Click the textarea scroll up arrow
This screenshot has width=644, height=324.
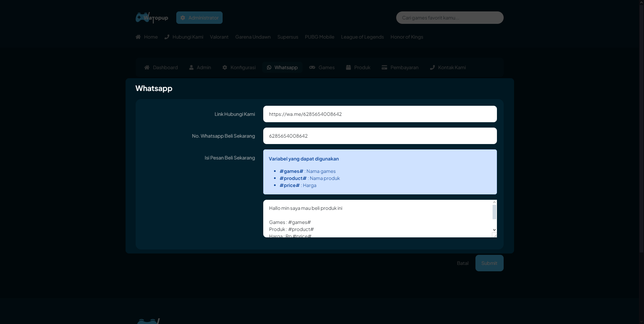pyautogui.click(x=494, y=202)
